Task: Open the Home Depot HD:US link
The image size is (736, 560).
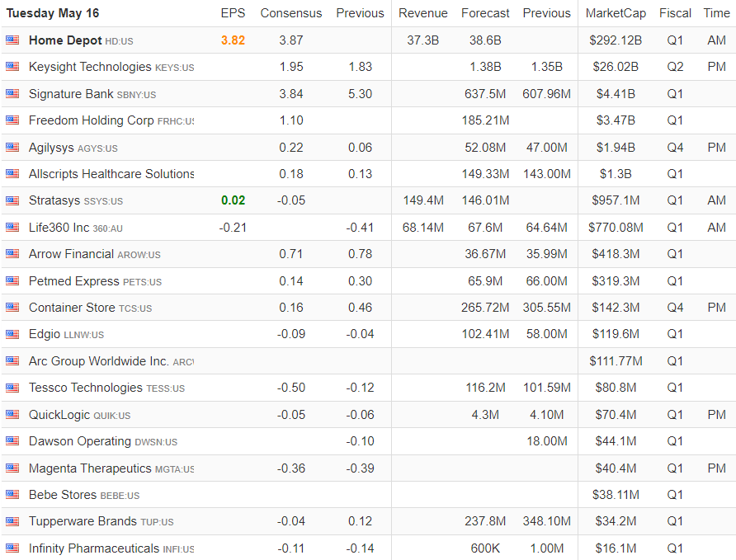Action: point(81,40)
